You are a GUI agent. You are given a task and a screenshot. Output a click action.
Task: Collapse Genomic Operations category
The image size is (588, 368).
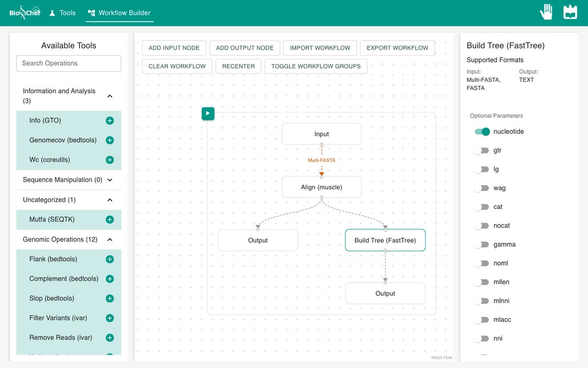click(x=69, y=239)
